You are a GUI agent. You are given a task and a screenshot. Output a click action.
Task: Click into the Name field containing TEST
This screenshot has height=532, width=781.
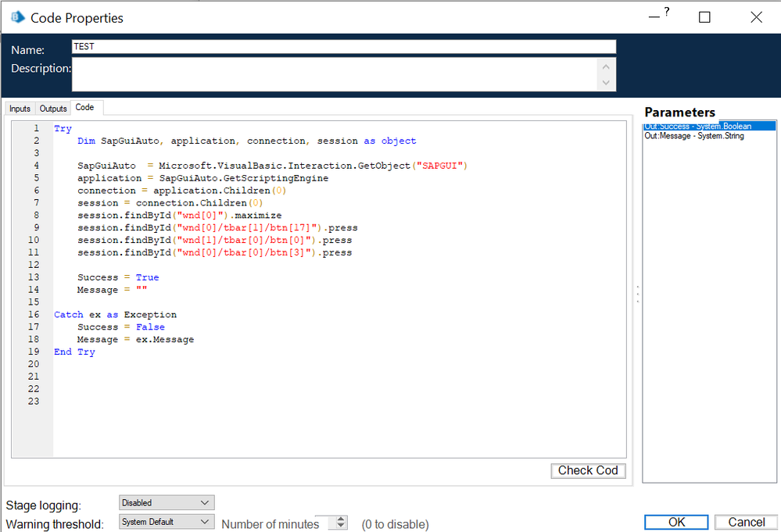(x=343, y=47)
